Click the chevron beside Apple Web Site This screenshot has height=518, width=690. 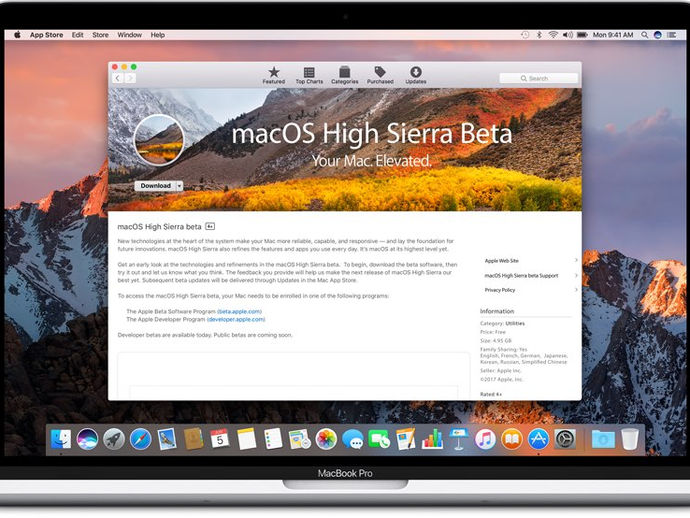tap(576, 260)
